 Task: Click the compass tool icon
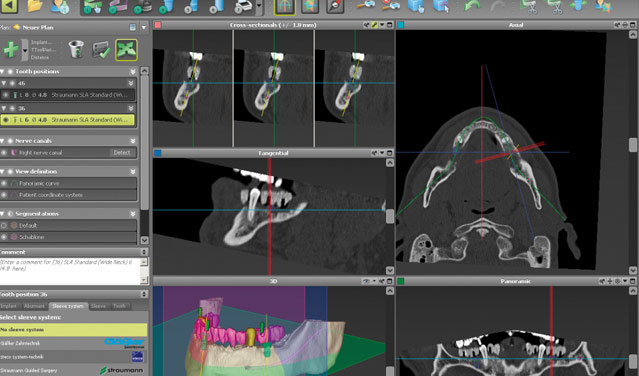point(335,6)
